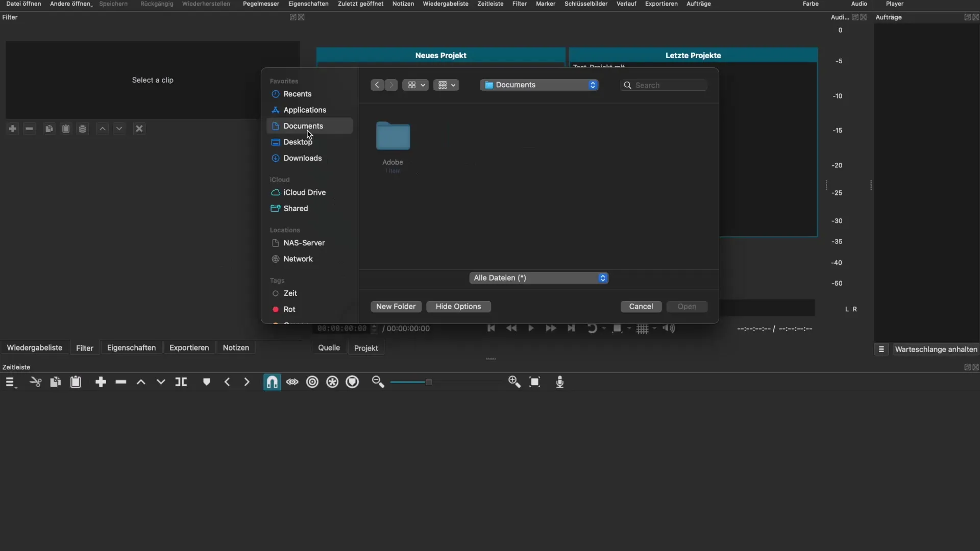
Task: Toggle ripple markers icon
Action: [x=353, y=382]
